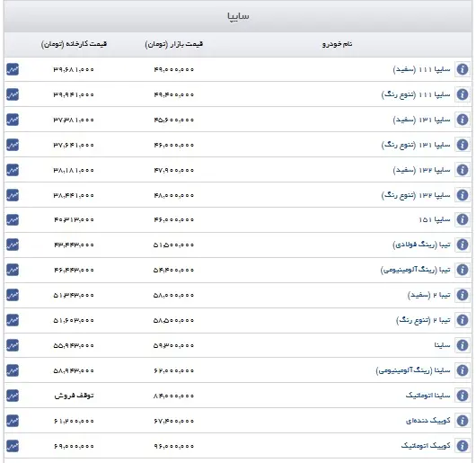Open price chart icon for سایپا ۱۱۱ (سفید)

coord(13,69)
